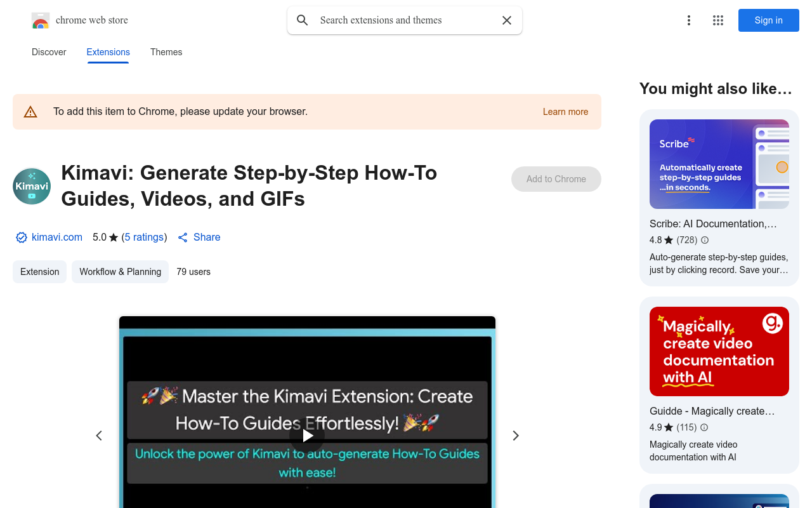Click the browser update warning message text
812x508 pixels.
(x=180, y=112)
